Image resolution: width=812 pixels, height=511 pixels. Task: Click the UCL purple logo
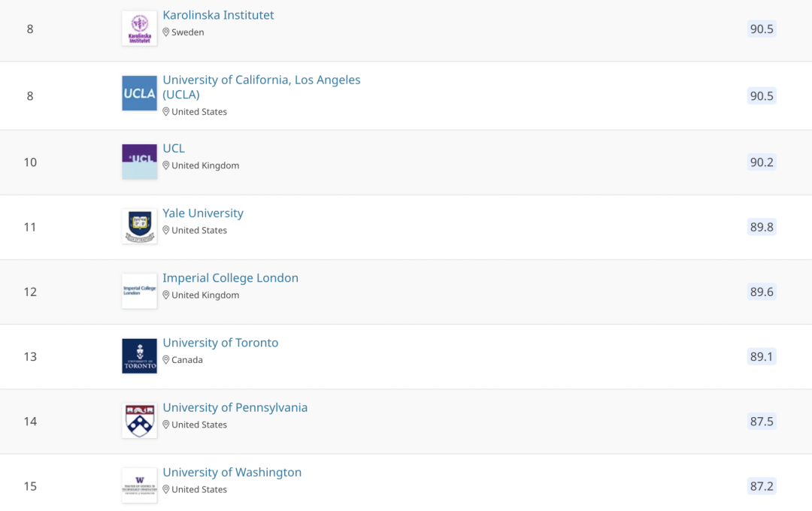[x=139, y=162]
